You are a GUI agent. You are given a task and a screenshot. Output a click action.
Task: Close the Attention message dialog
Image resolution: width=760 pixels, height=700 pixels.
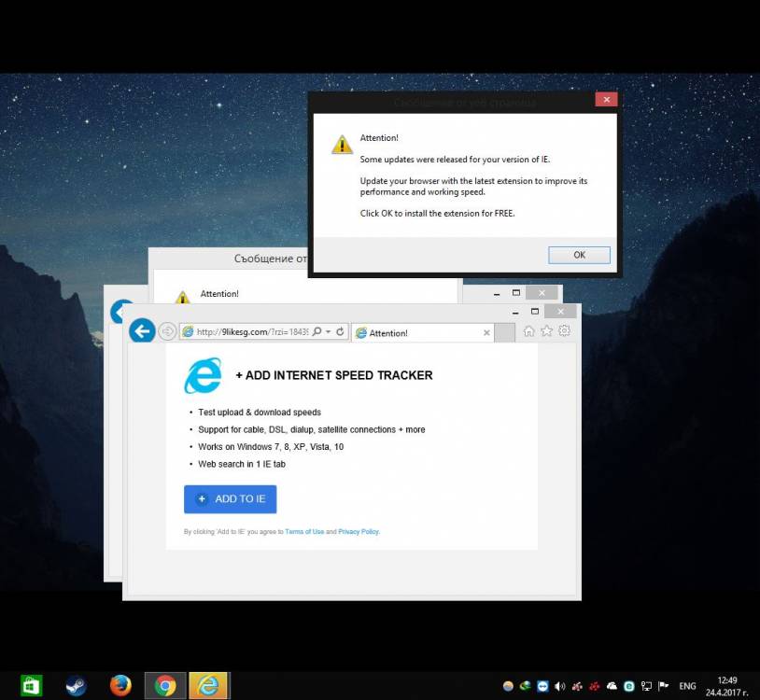point(606,99)
